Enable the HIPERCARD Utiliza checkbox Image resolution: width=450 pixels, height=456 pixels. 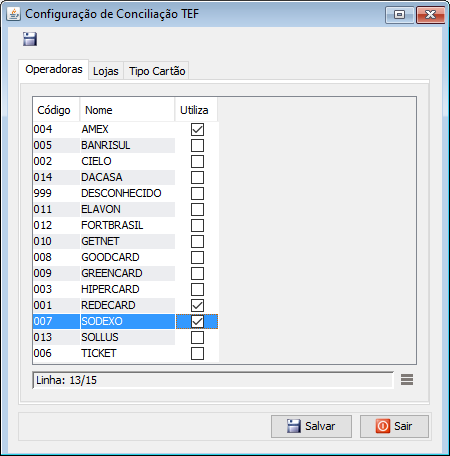click(x=197, y=289)
